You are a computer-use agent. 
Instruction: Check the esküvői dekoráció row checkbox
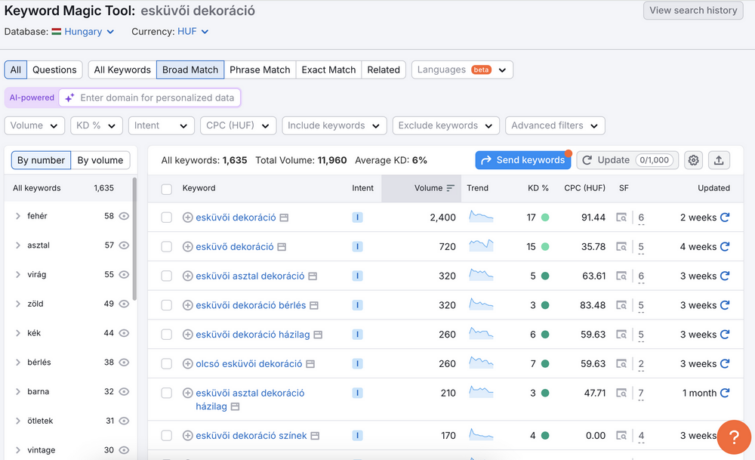[167, 218]
